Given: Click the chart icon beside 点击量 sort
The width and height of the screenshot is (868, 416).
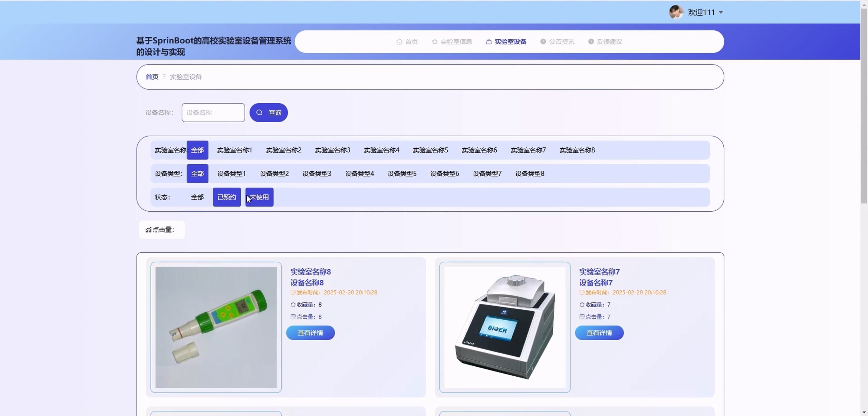Looking at the screenshot, I should click(148, 230).
